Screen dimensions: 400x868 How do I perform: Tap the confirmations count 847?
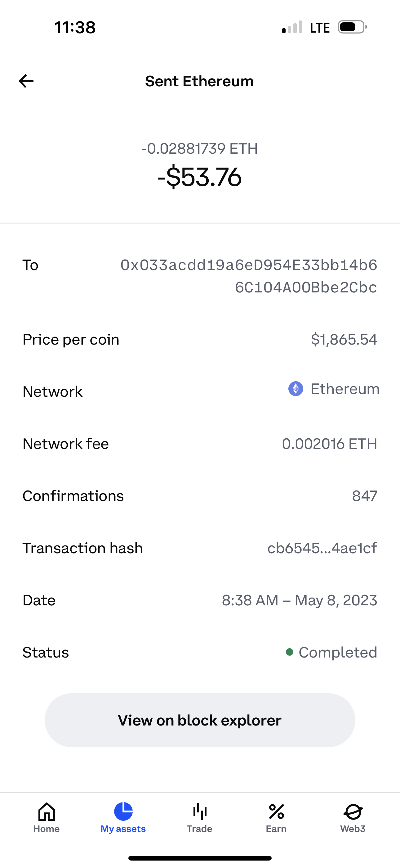[365, 496]
